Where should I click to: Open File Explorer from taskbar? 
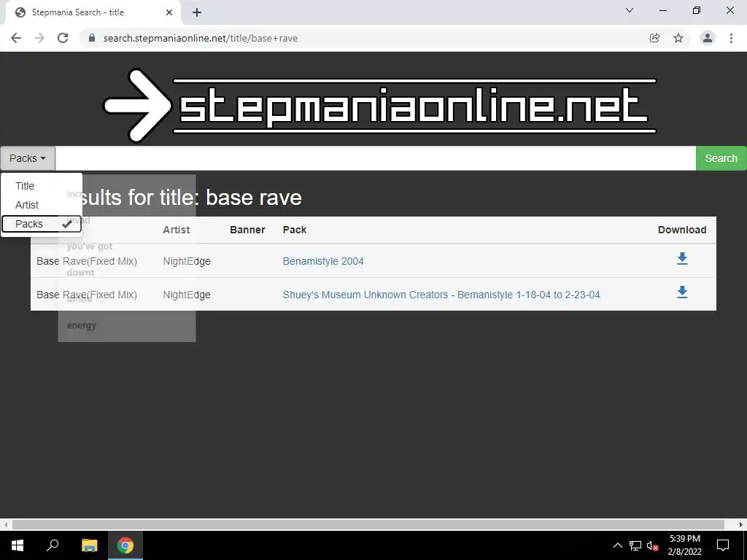point(89,545)
